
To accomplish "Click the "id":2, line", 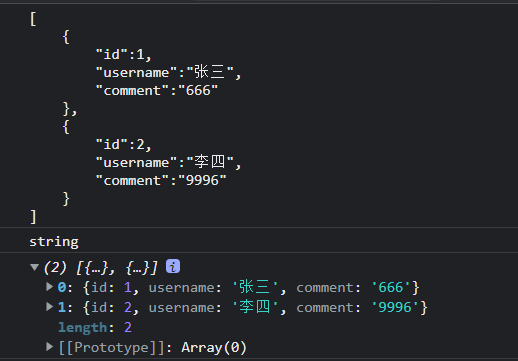I will [124, 145].
